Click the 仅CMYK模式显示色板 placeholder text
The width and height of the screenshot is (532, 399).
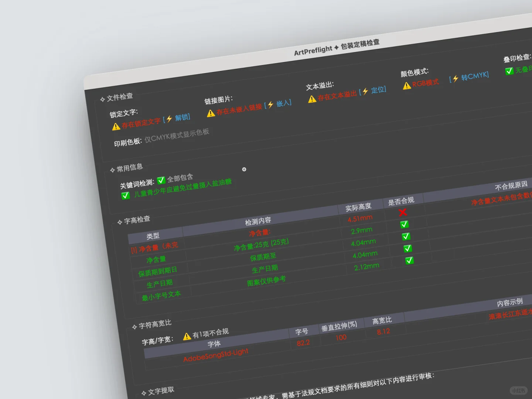[x=177, y=135]
